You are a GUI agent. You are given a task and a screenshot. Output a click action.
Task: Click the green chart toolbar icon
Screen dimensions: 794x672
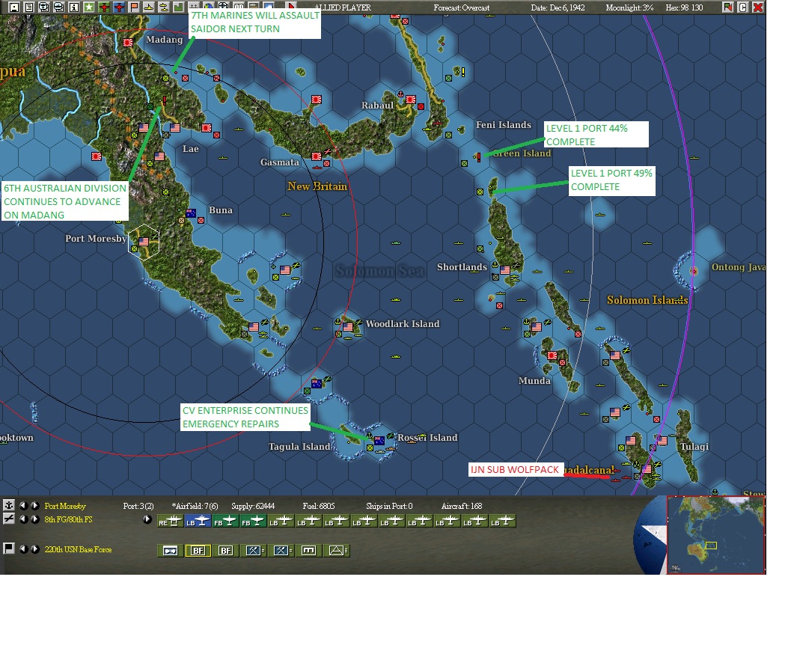tap(178, 7)
